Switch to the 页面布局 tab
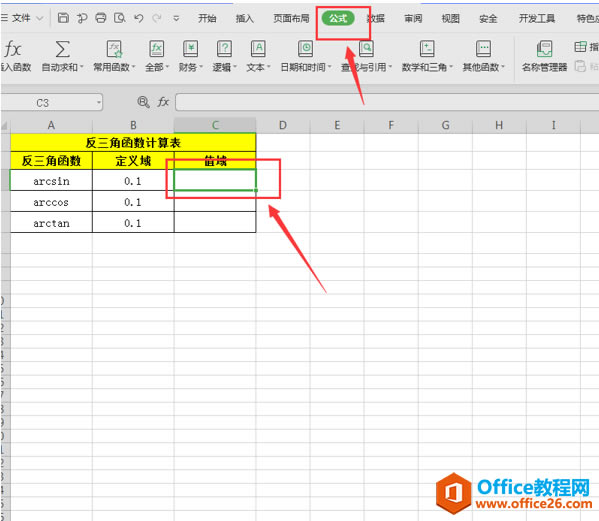This screenshot has width=599, height=521. click(291, 18)
